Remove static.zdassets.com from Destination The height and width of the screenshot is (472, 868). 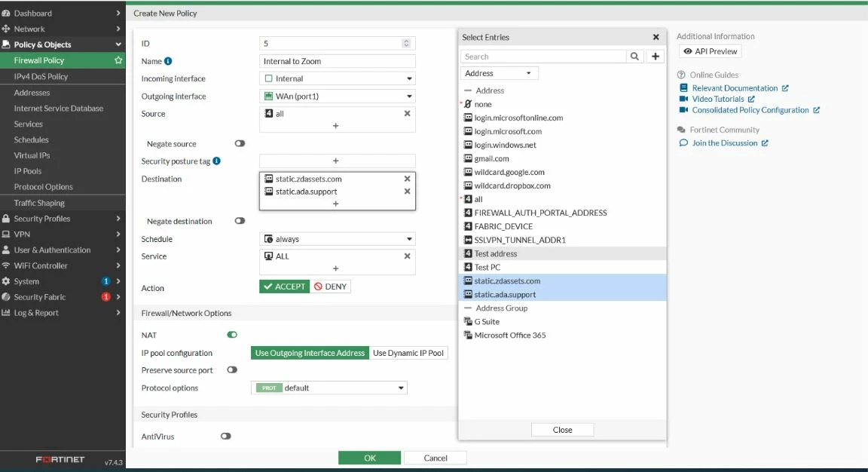point(407,179)
